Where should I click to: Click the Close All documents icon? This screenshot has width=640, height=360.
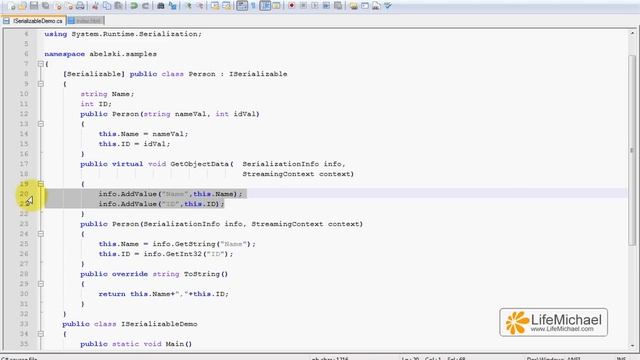pyautogui.click(x=70, y=6)
